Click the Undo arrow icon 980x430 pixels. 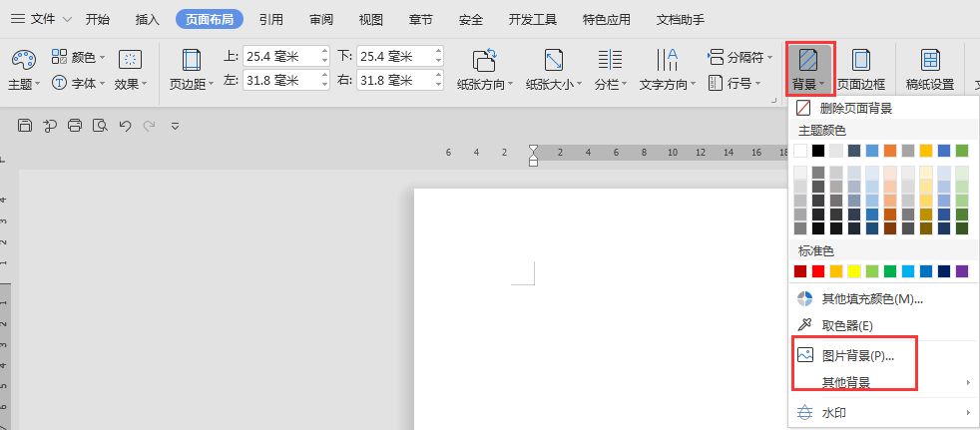click(125, 125)
